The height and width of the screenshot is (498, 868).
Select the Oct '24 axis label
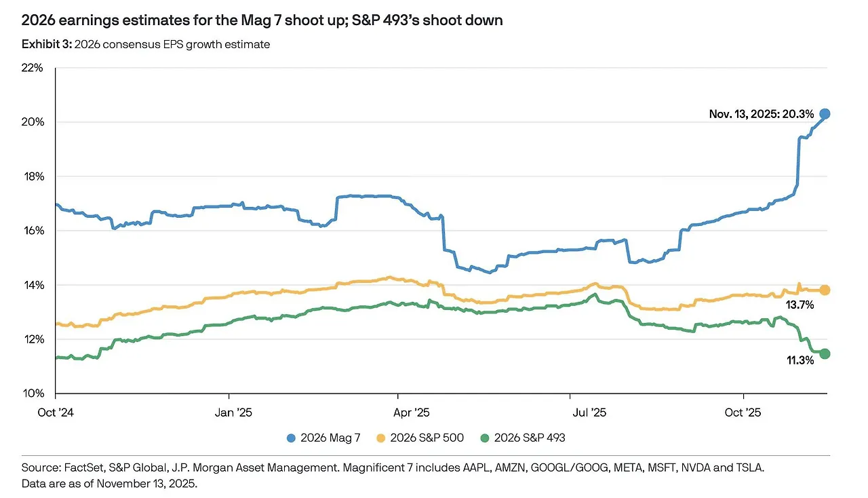click(56, 412)
